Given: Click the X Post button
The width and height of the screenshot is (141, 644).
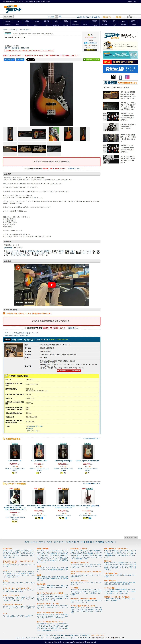Looking at the screenshot, I should tap(31, 60).
